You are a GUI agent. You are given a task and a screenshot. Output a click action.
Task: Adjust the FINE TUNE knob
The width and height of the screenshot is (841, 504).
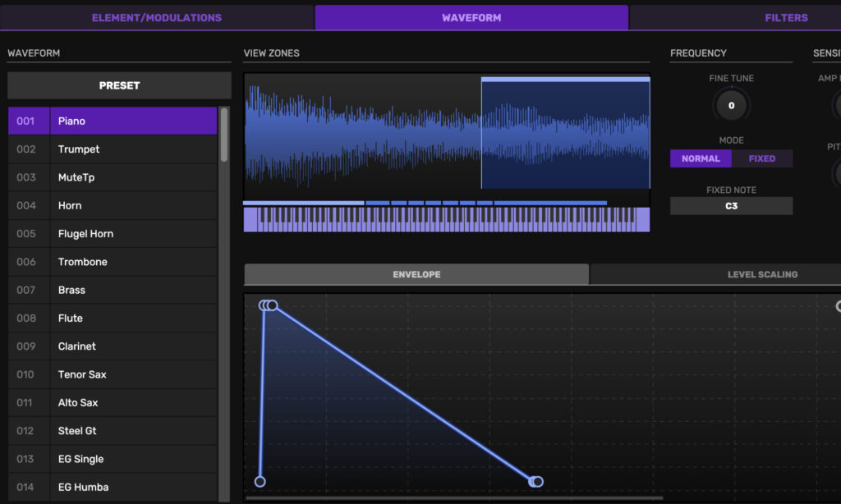[x=731, y=104]
